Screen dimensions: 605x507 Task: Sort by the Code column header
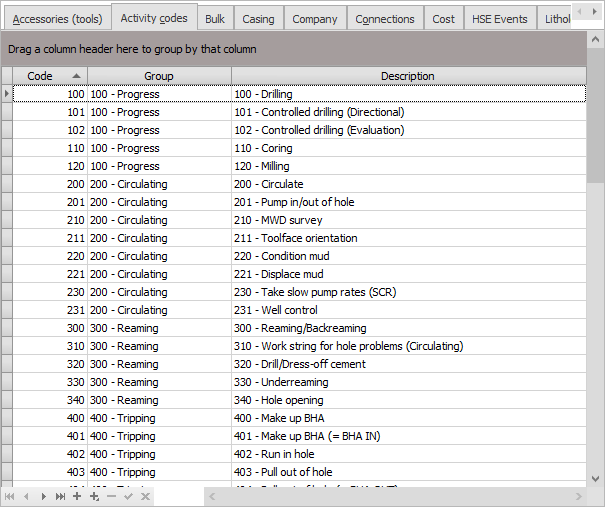point(45,76)
